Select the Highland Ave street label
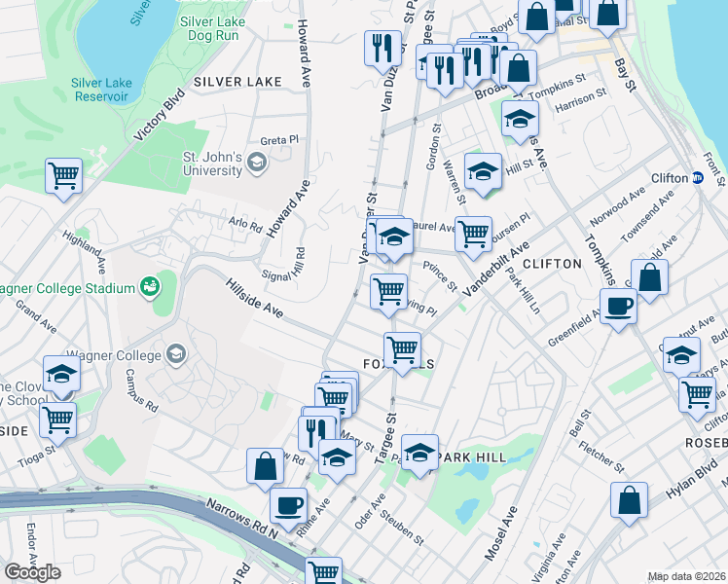 [x=85, y=252]
